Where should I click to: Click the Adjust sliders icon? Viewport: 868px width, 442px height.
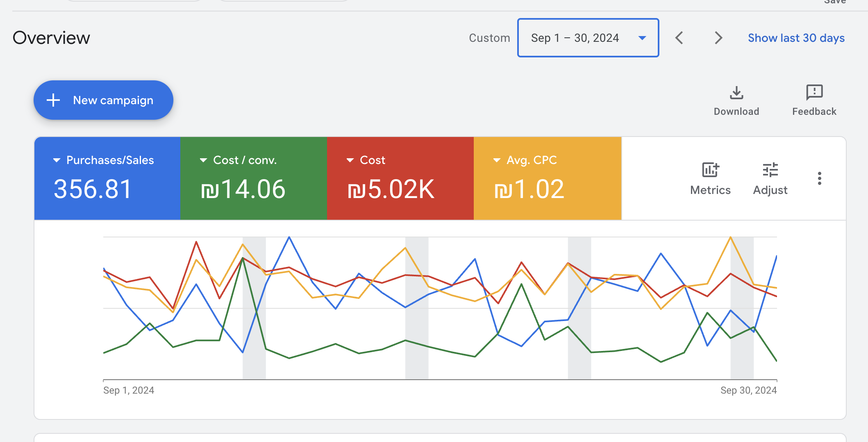(770, 169)
